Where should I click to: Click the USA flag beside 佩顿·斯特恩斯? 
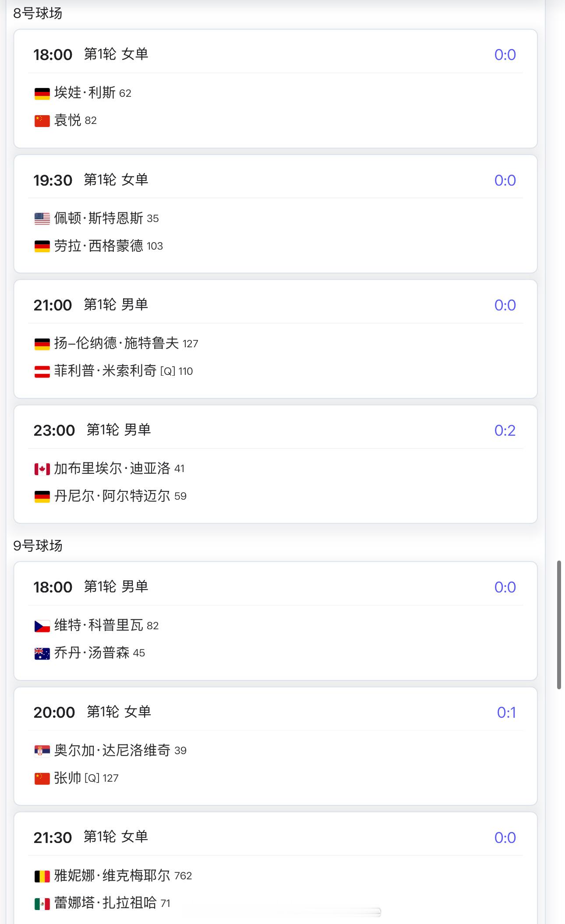[x=42, y=219]
